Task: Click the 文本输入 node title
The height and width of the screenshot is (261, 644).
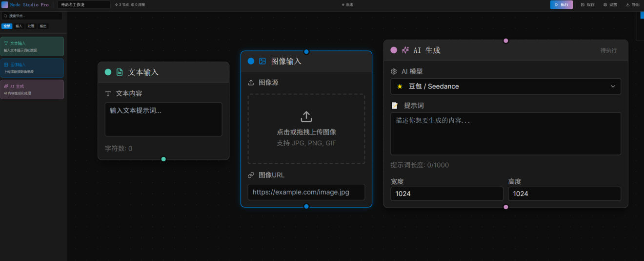Action: tap(143, 72)
